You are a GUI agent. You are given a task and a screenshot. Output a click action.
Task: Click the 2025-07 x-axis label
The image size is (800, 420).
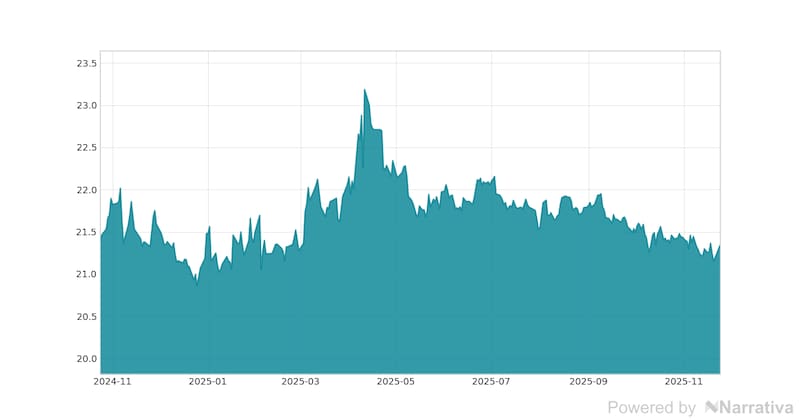point(491,381)
